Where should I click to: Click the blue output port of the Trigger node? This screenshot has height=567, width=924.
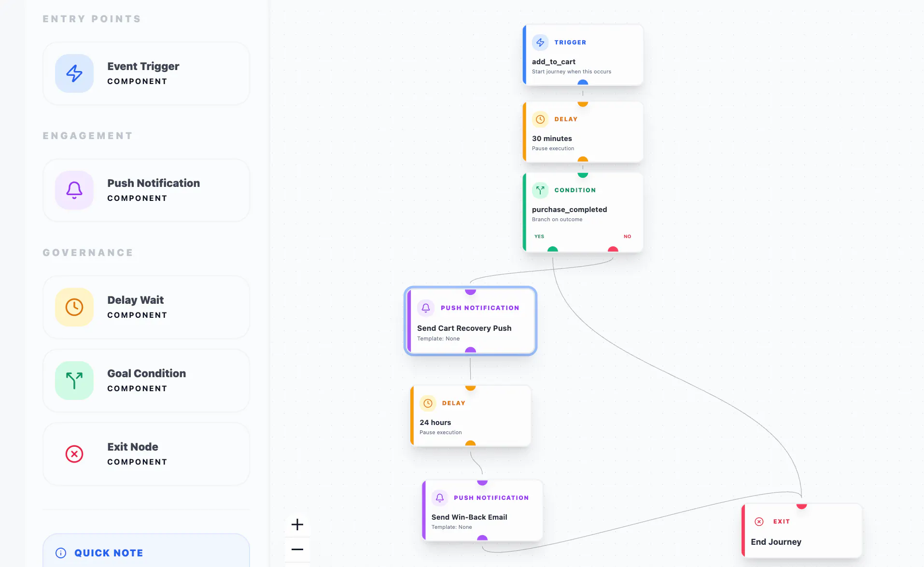(x=583, y=83)
